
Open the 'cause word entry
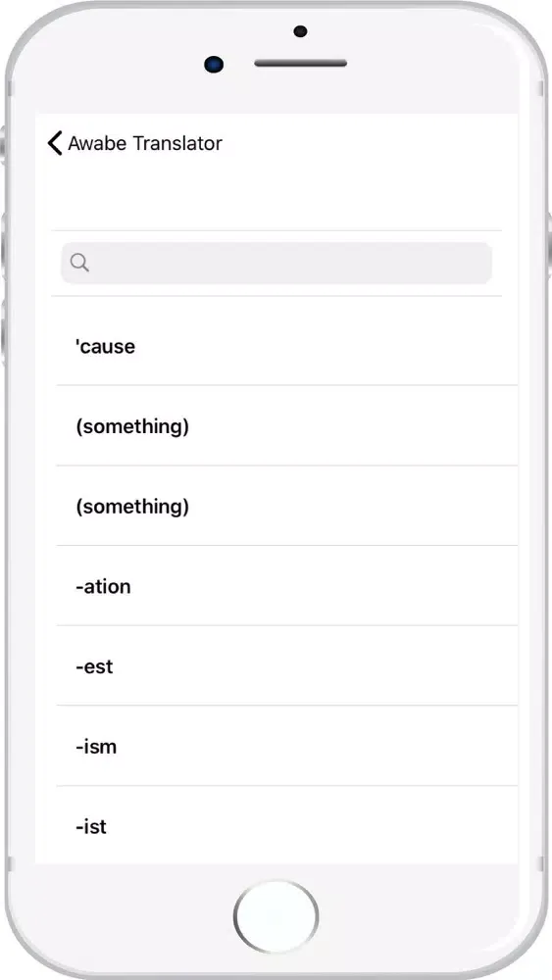pos(287,346)
